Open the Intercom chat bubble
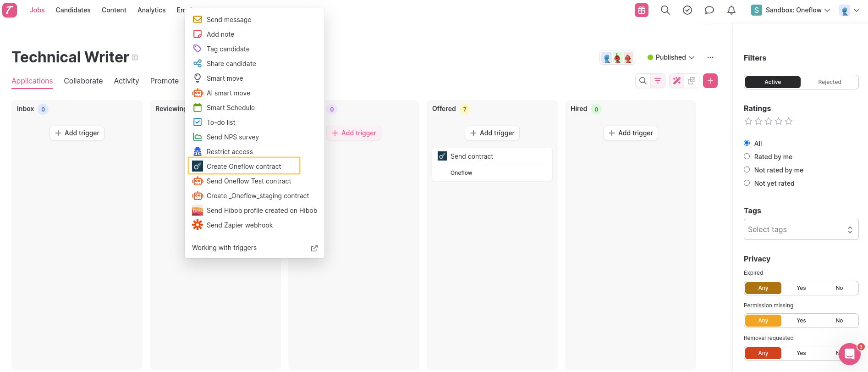 [850, 354]
